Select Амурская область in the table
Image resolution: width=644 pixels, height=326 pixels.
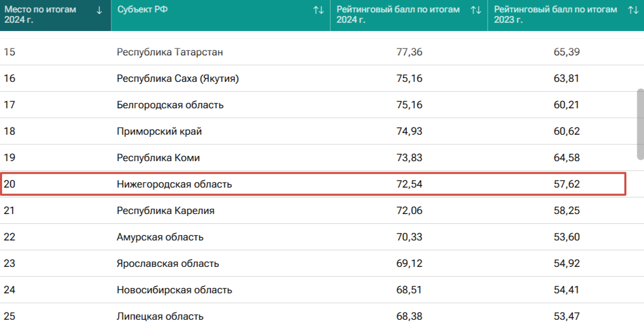point(160,237)
